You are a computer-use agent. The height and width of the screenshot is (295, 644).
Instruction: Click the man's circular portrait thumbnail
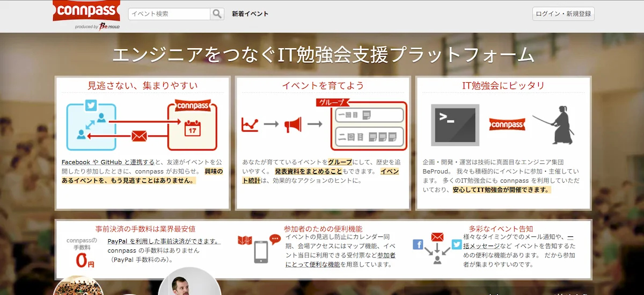(189, 282)
